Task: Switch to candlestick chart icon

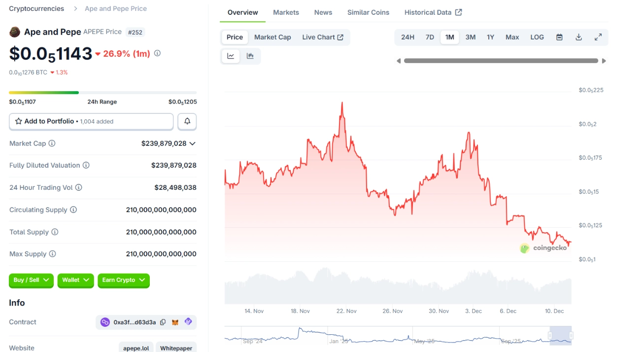Action: tap(250, 56)
